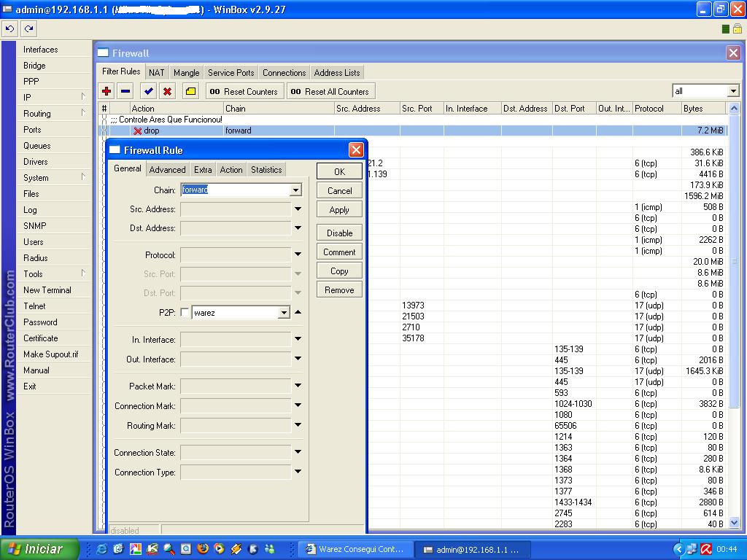
Task: Click the padlock icon at top right
Action: coord(738,28)
